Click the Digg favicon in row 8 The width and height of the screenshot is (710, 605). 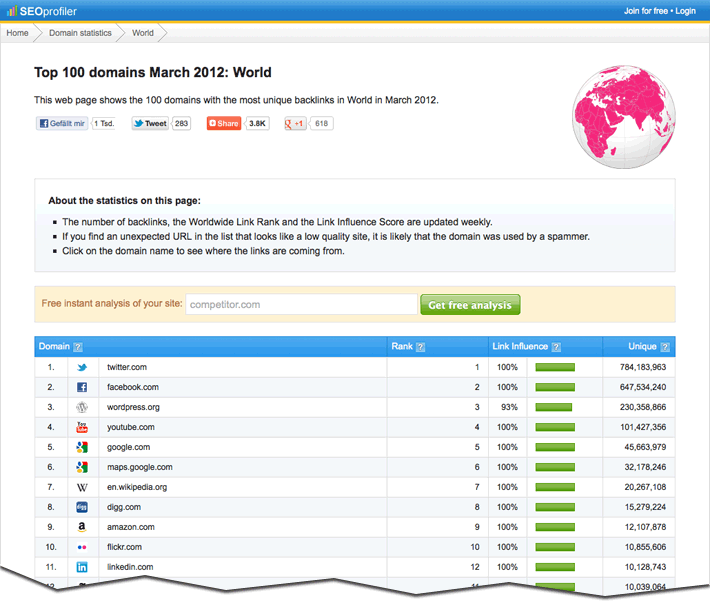82,507
